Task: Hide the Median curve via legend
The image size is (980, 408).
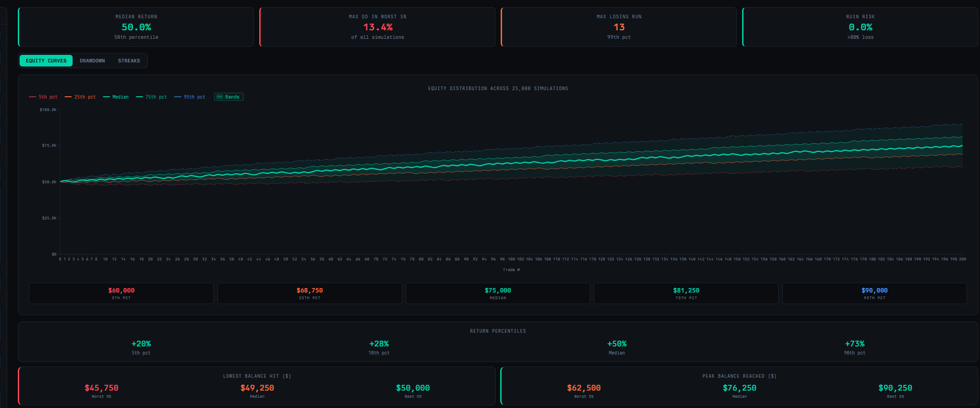Action: [x=115, y=97]
